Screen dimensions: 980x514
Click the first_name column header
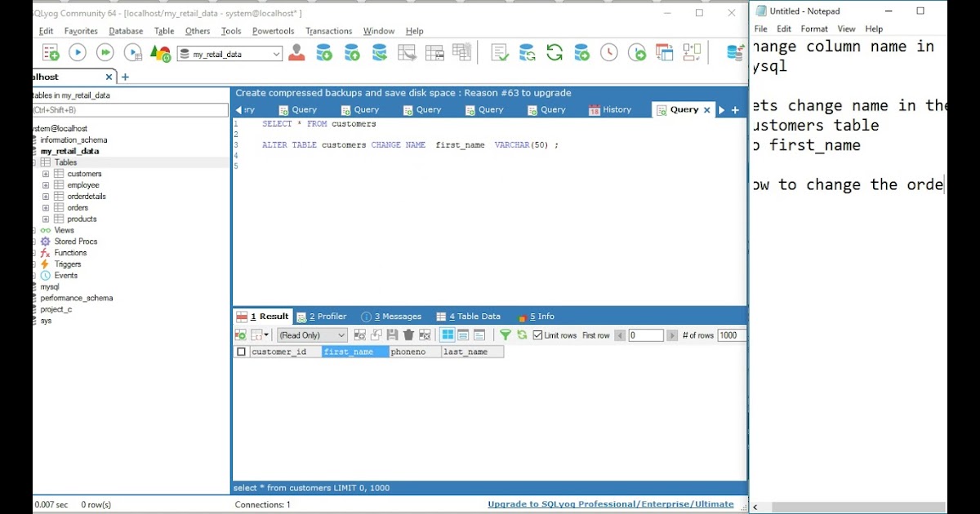click(355, 352)
